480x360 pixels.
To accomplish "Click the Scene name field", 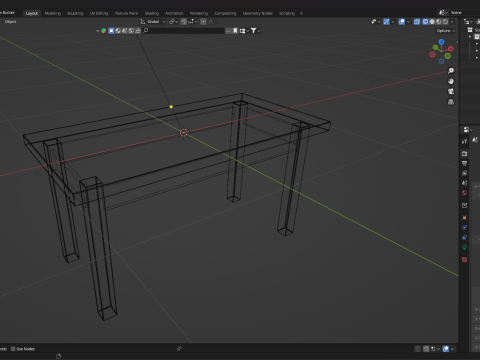I will (465, 13).
